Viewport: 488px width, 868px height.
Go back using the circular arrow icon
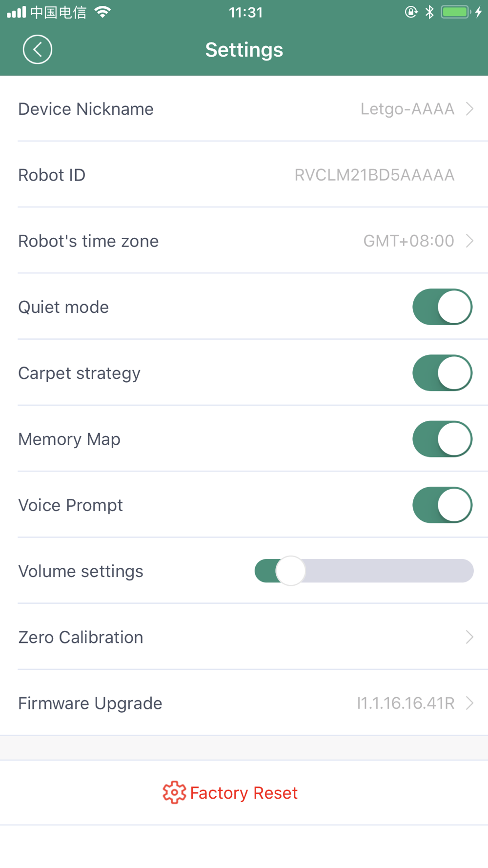(x=38, y=49)
